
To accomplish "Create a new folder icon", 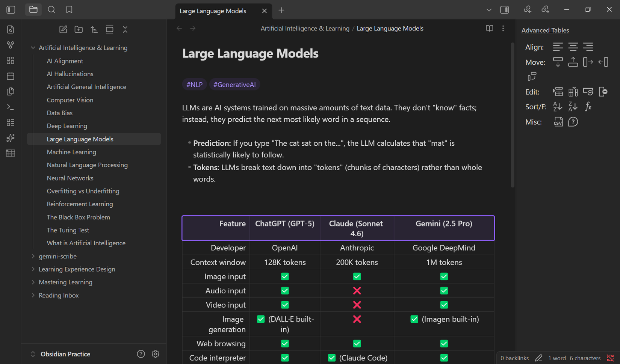I will coord(79,29).
